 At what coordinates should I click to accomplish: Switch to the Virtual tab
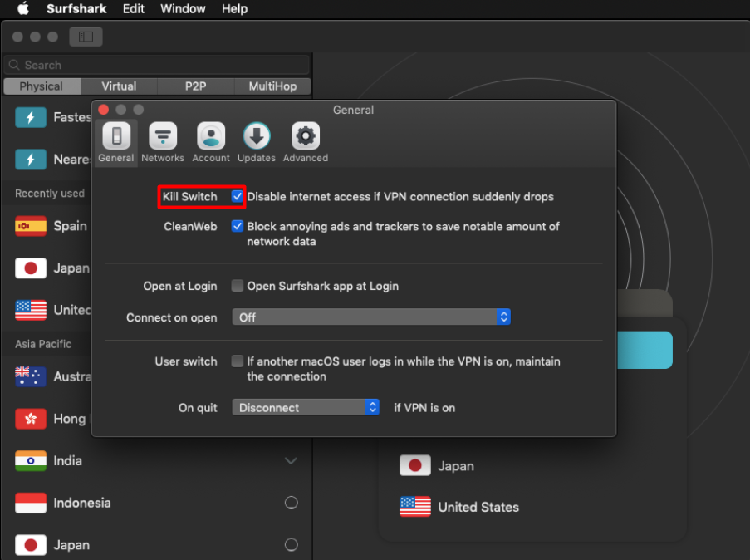119,86
